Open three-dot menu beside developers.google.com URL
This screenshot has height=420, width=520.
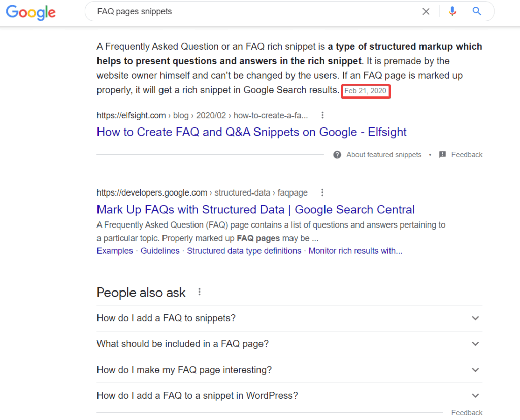point(322,192)
